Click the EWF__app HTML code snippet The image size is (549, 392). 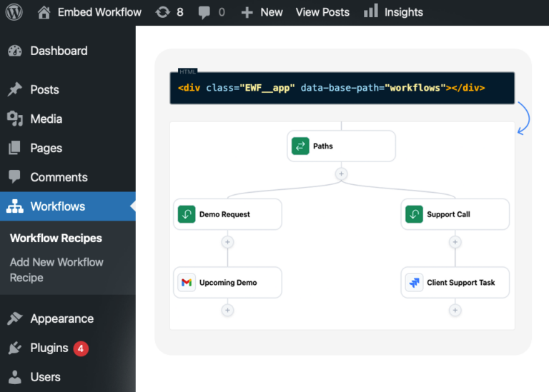click(342, 88)
